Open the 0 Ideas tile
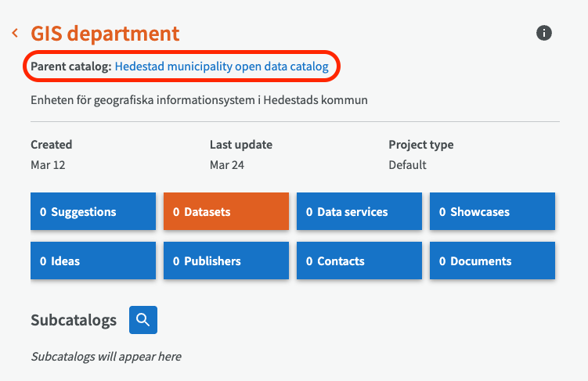 [93, 261]
